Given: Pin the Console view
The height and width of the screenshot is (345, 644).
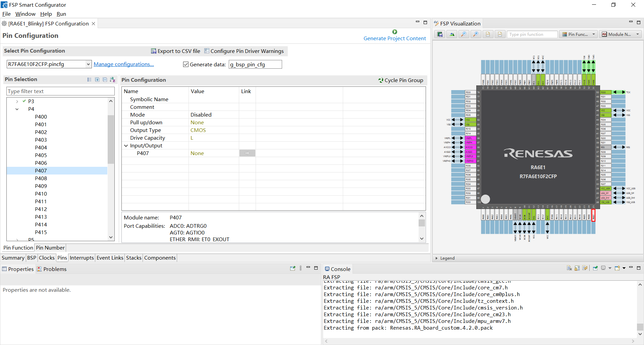Looking at the screenshot, I should point(595,268).
